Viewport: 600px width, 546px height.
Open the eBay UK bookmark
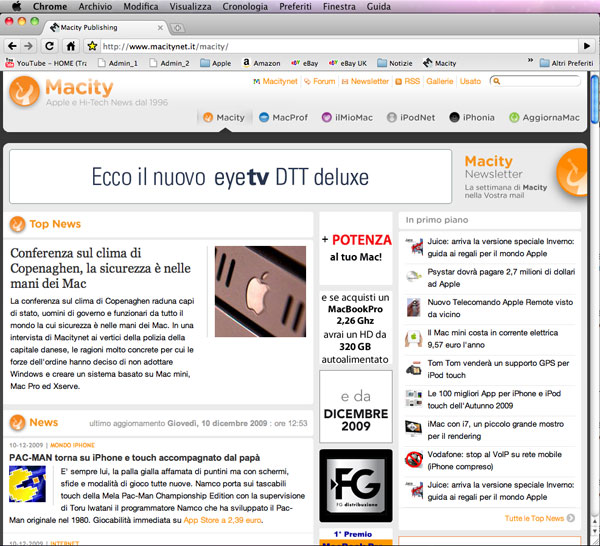pyautogui.click(x=348, y=63)
